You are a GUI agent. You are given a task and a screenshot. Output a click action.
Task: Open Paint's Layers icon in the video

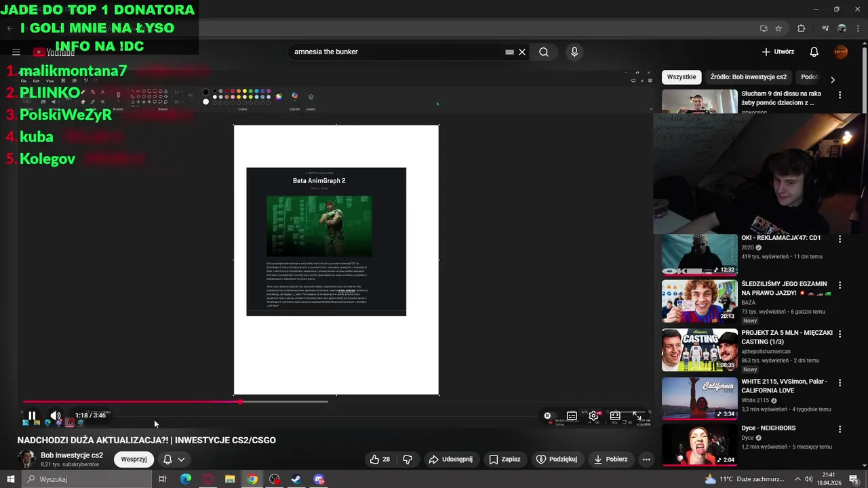tap(311, 97)
